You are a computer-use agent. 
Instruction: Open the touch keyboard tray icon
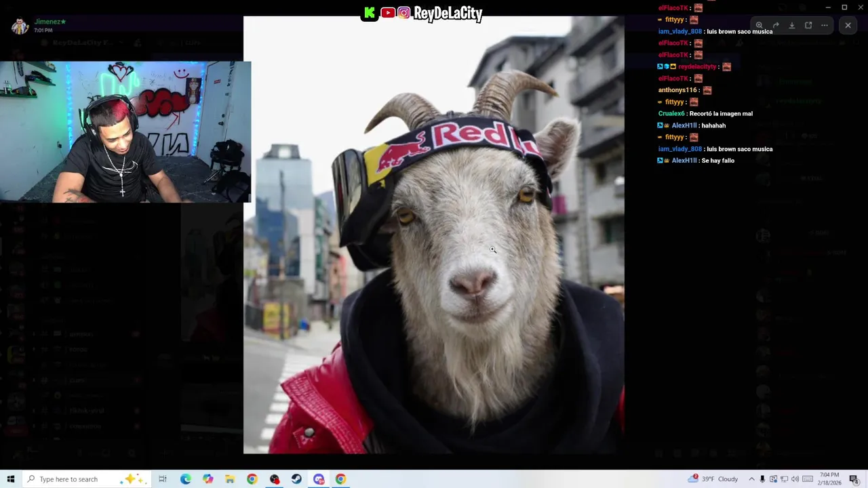(x=808, y=479)
